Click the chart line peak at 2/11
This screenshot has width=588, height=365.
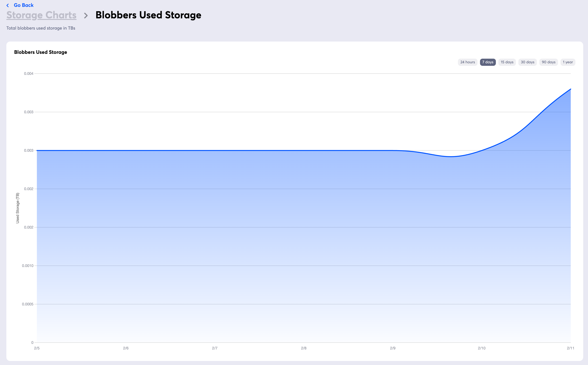coord(570,89)
